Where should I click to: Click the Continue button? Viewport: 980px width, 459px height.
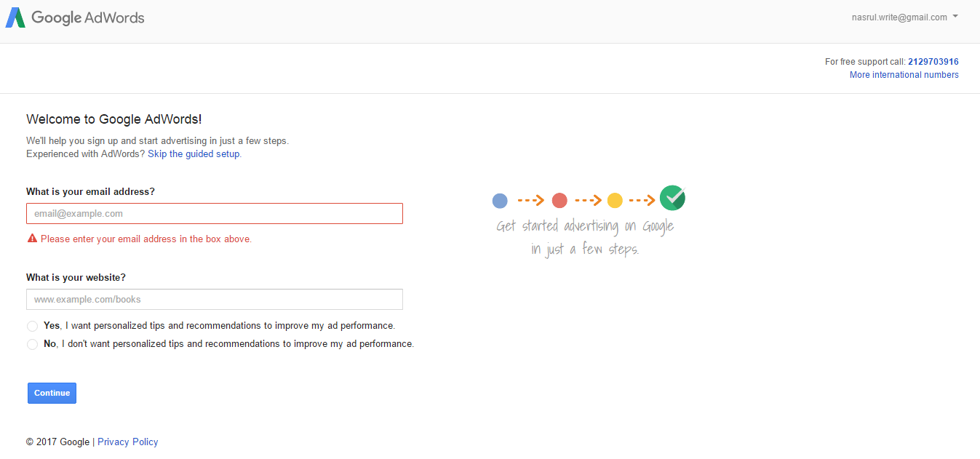point(52,393)
